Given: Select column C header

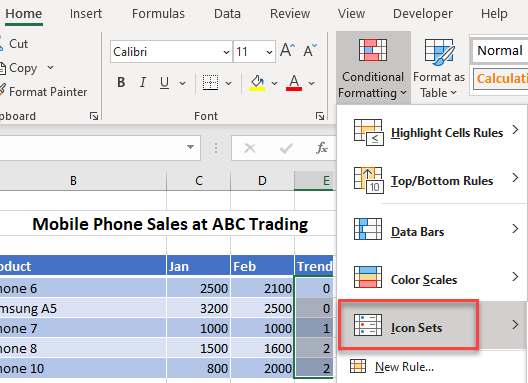Looking at the screenshot, I should click(199, 181).
